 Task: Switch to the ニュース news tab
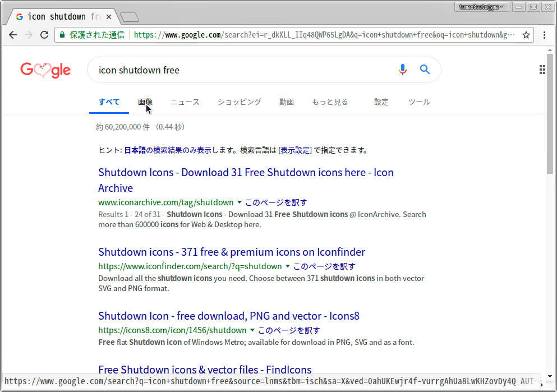coord(185,102)
